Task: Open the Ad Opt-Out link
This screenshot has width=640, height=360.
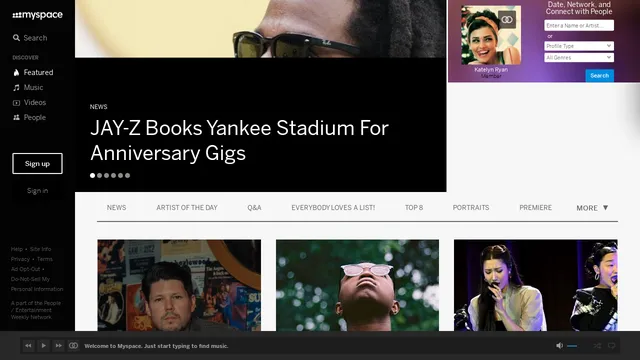Action: (26, 269)
